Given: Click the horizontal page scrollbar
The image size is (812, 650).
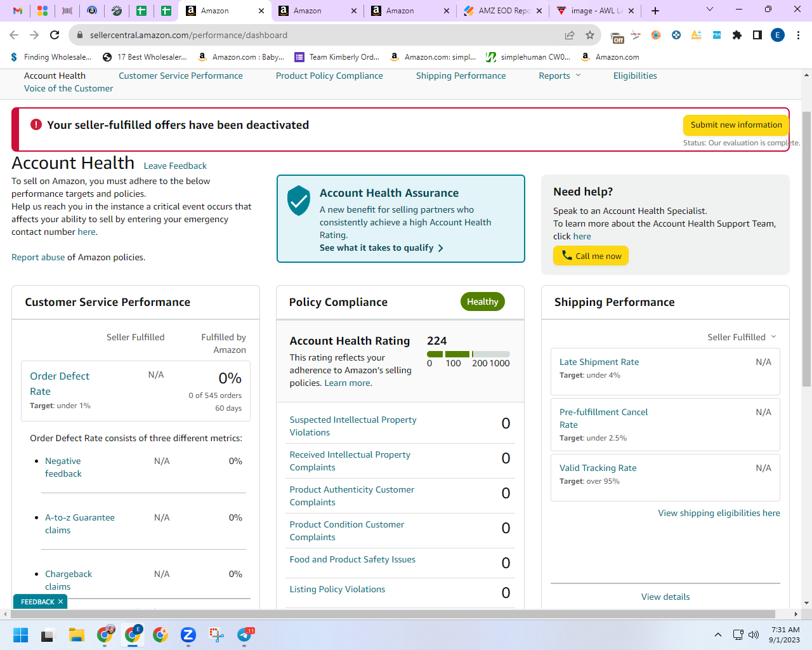Looking at the screenshot, I should [x=393, y=614].
